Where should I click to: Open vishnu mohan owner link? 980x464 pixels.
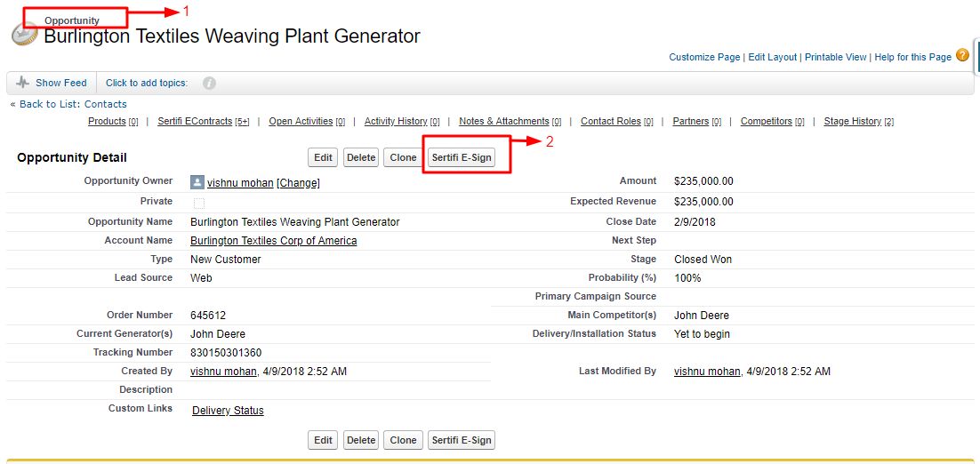(241, 183)
